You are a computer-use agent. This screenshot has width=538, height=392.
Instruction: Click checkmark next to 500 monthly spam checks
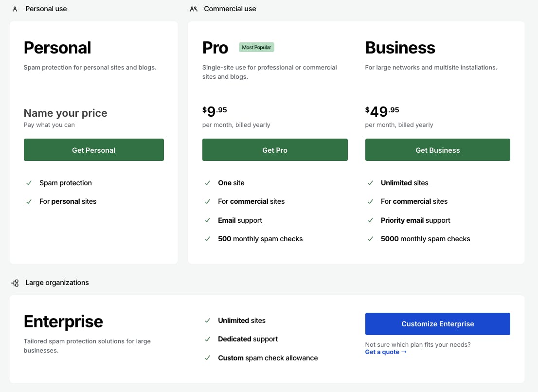pyautogui.click(x=208, y=239)
